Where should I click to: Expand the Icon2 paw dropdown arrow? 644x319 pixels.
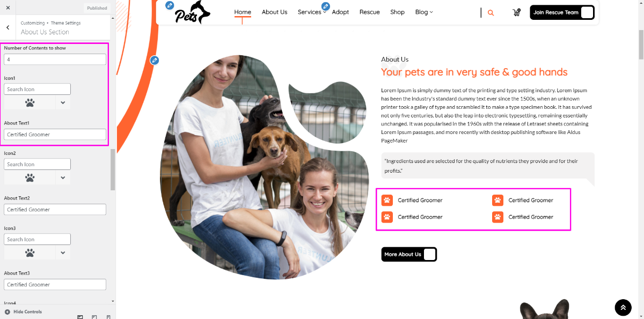coord(63,177)
